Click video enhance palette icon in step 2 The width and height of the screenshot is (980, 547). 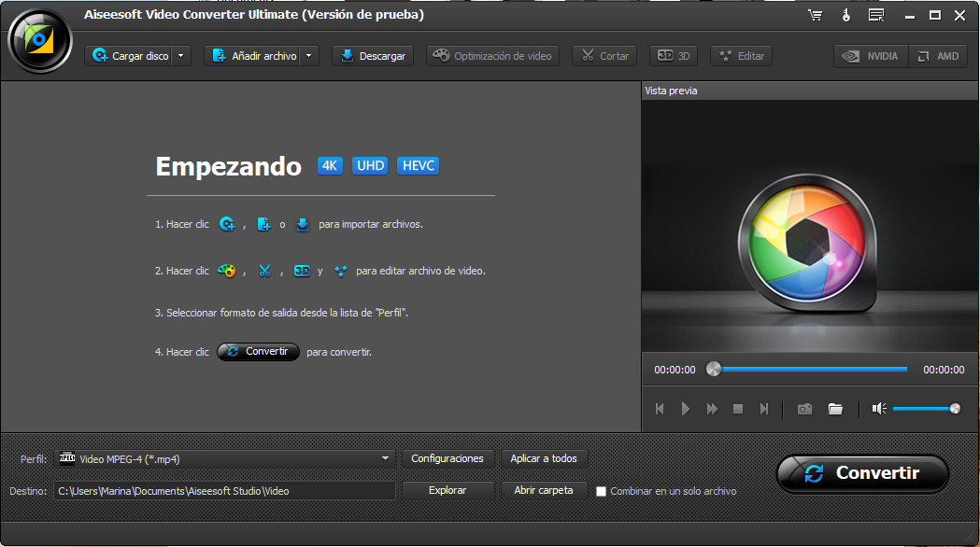pyautogui.click(x=226, y=271)
